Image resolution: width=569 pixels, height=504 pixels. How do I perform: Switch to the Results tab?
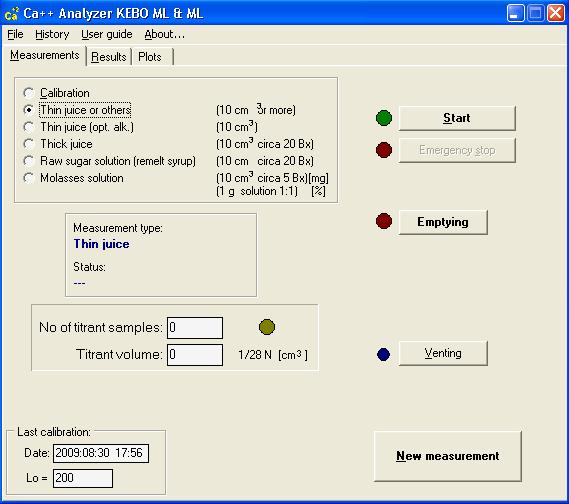click(109, 57)
